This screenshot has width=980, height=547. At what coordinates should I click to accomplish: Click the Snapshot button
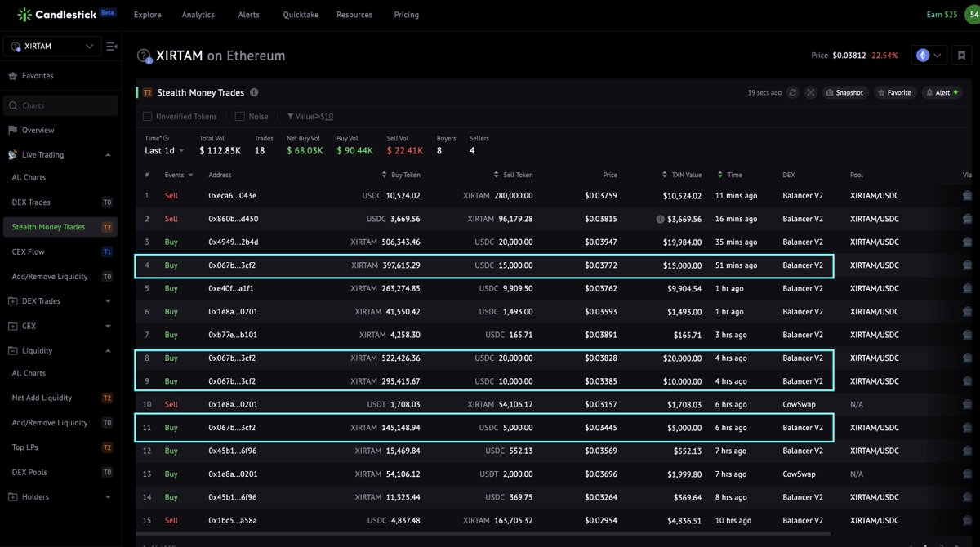[x=844, y=92]
